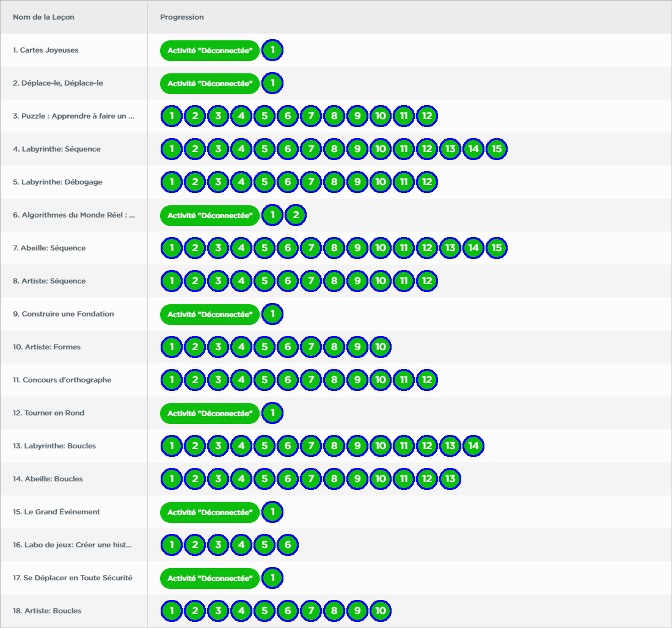Viewport: 672px width, 628px height.
Task: Open Cartes Joyeuses unplugged activity button
Action: click(x=210, y=50)
